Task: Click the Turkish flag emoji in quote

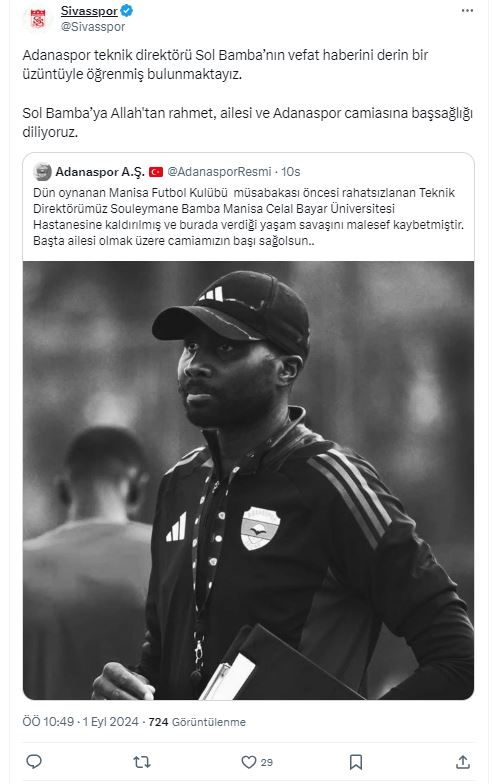Action: 156,172
